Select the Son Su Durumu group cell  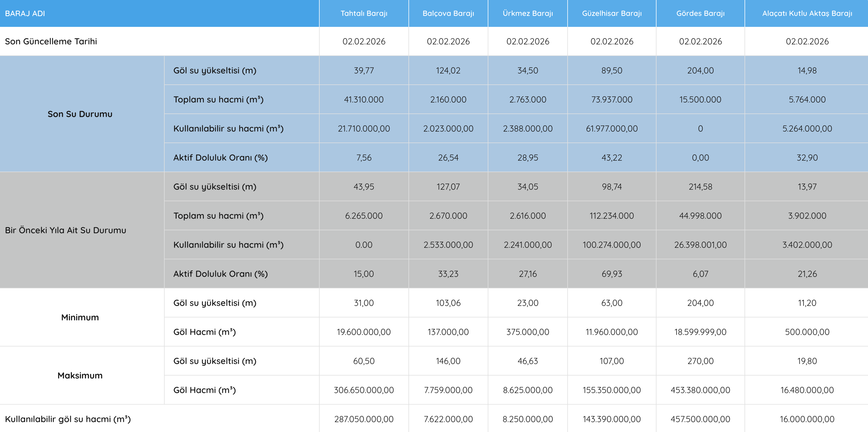[80, 114]
